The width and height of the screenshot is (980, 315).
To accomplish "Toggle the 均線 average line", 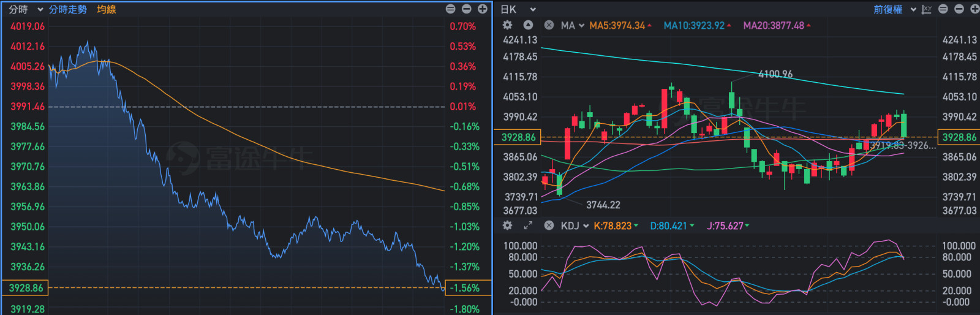I will 106,9.
